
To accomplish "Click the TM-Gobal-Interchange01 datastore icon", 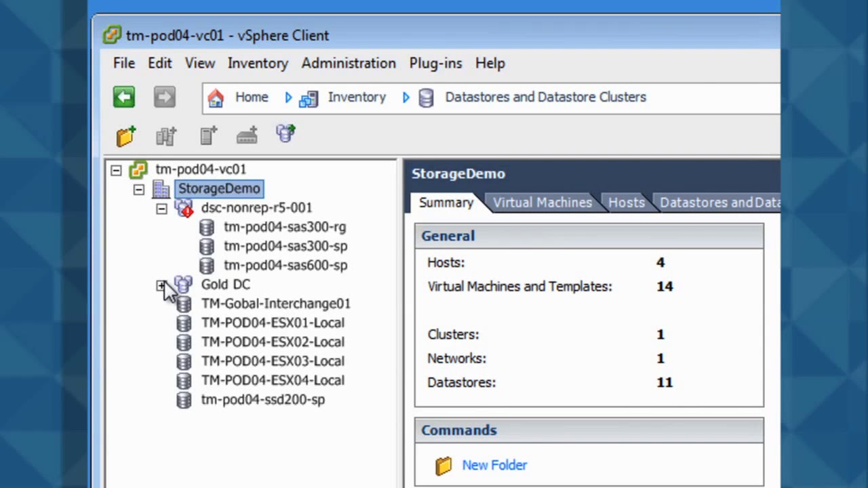I will [184, 304].
